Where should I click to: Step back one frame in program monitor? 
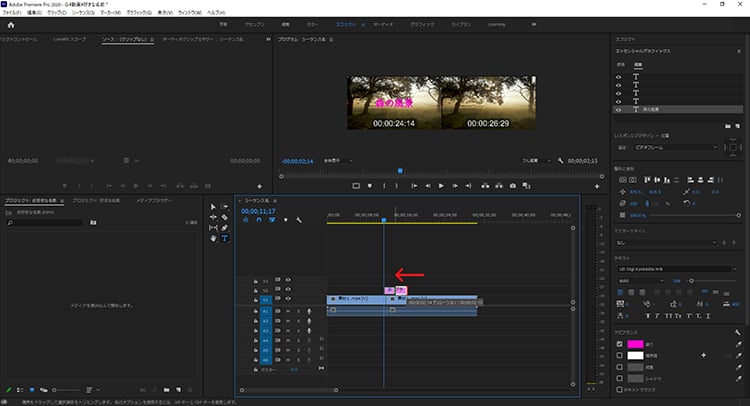tap(428, 186)
